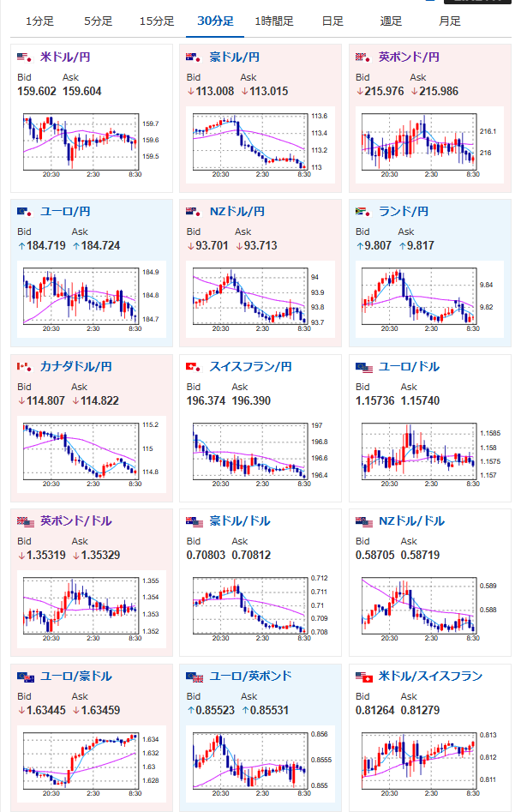
Task: Click the flag icon beside 米ドル/スイスフラン
Action: 364,677
